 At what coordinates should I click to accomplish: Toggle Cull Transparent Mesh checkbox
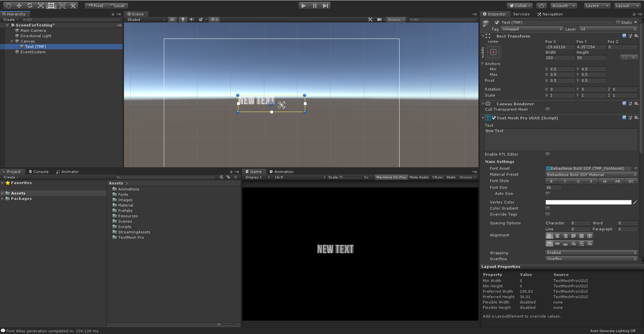coord(548,109)
